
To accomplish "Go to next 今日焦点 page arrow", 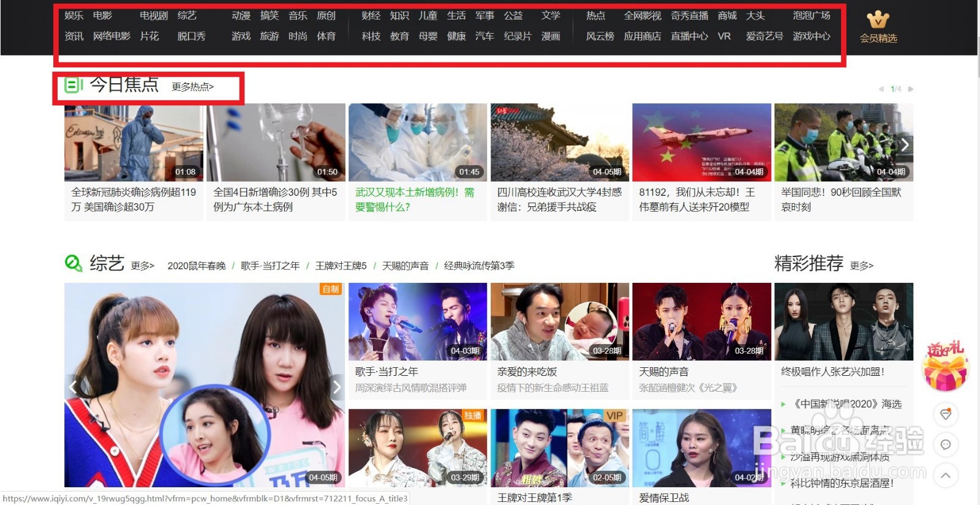I will [911, 89].
